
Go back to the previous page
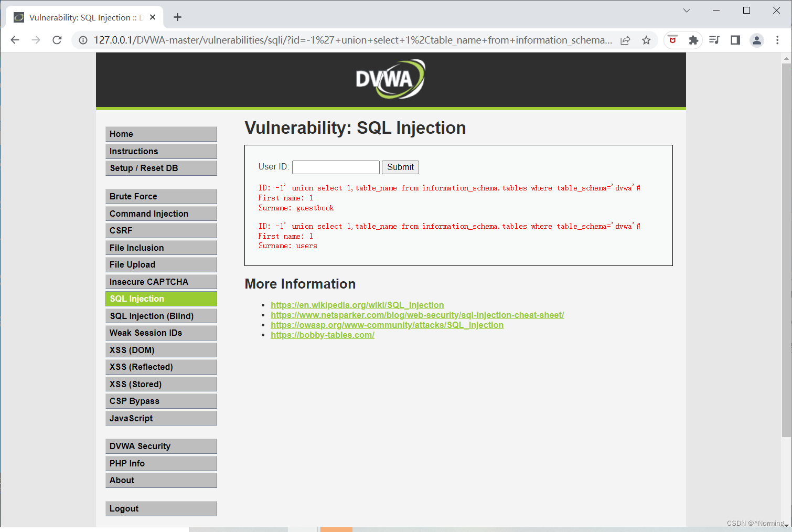coord(15,40)
